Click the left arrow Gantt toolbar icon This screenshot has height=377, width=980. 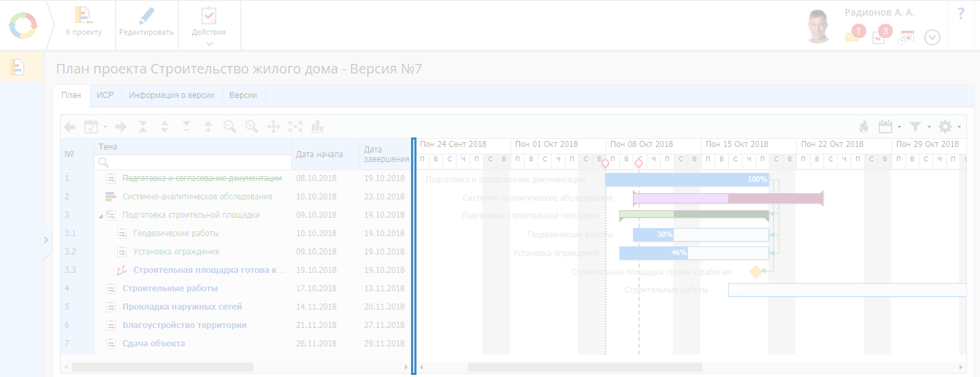pos(69,127)
